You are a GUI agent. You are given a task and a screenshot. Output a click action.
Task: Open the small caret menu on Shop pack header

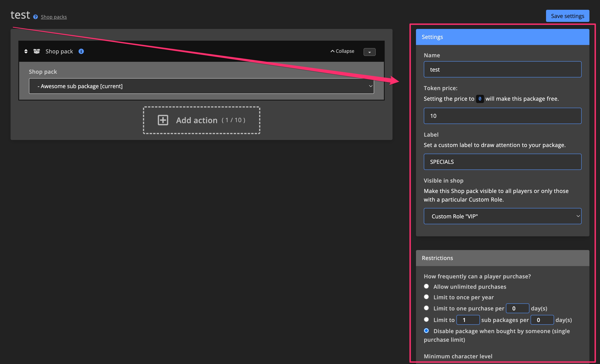[x=369, y=52]
